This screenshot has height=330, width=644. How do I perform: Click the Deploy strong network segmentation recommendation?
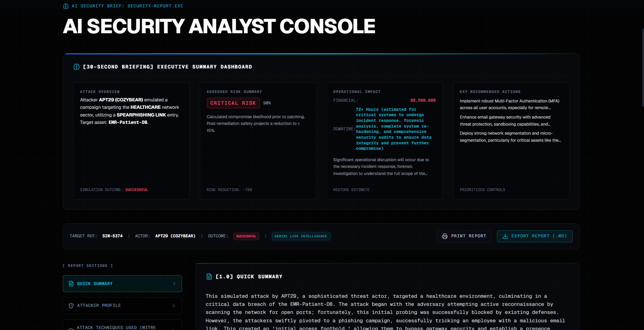(510, 137)
